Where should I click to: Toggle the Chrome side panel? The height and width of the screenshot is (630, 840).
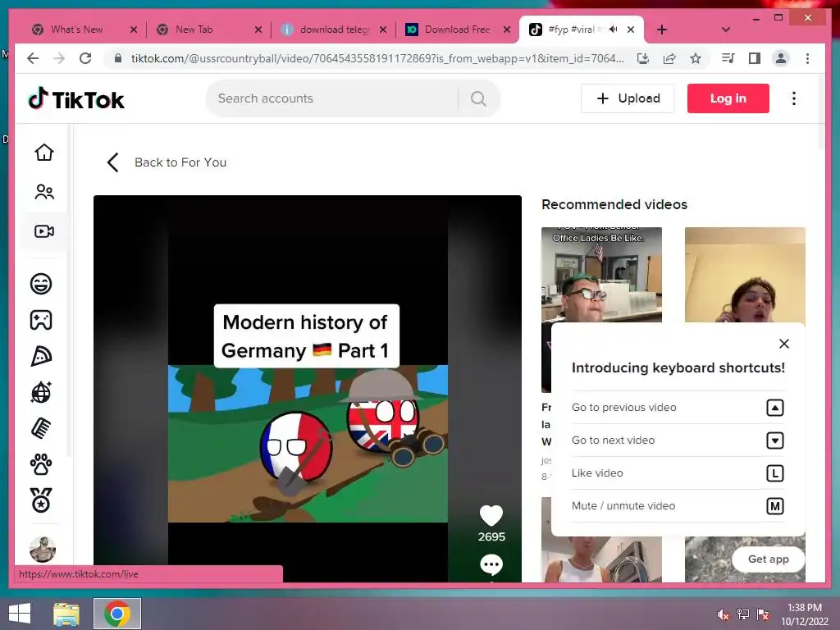[x=755, y=58]
